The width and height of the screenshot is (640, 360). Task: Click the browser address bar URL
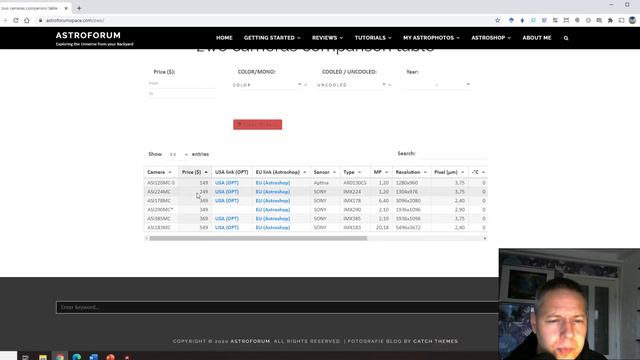click(75, 20)
